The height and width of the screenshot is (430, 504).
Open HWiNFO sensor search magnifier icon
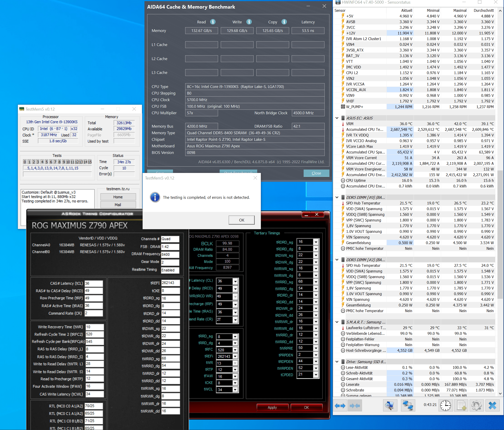point(390,406)
